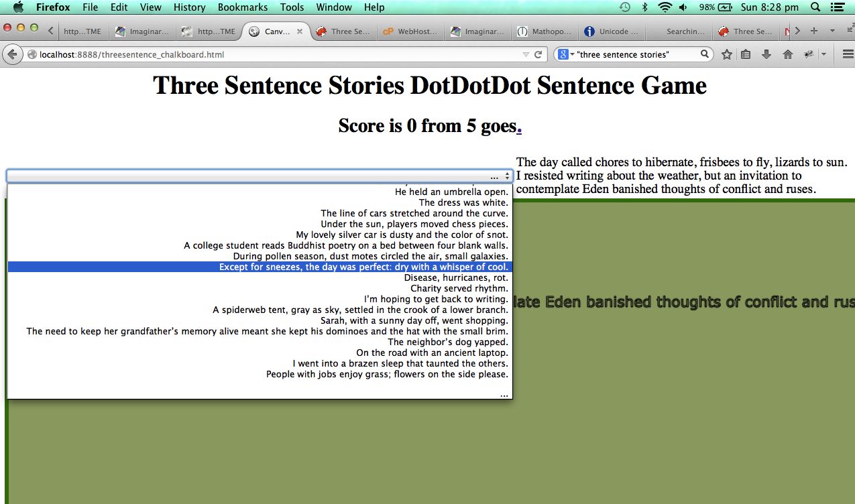Click the ellipsis item at the list bottom
The width and height of the screenshot is (855, 504).
(504, 395)
